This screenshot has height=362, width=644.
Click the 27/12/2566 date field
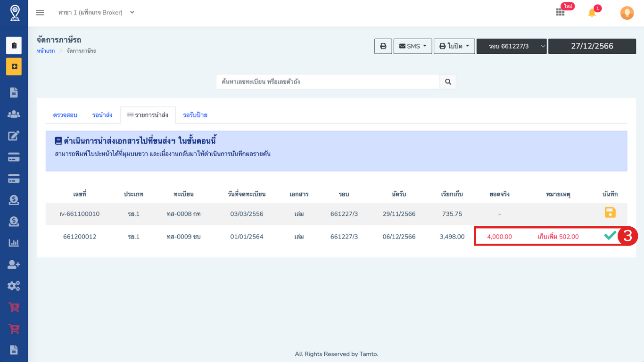[592, 46]
